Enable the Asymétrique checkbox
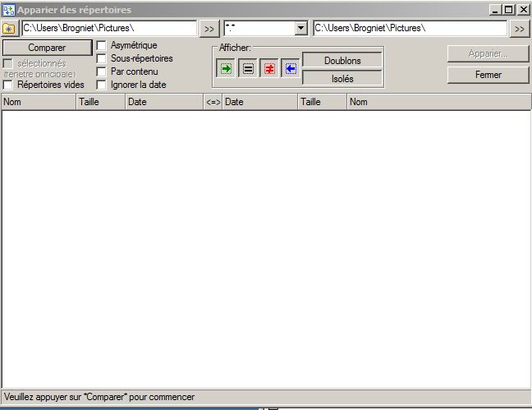Image resolution: width=532 pixels, height=410 pixels. point(102,46)
